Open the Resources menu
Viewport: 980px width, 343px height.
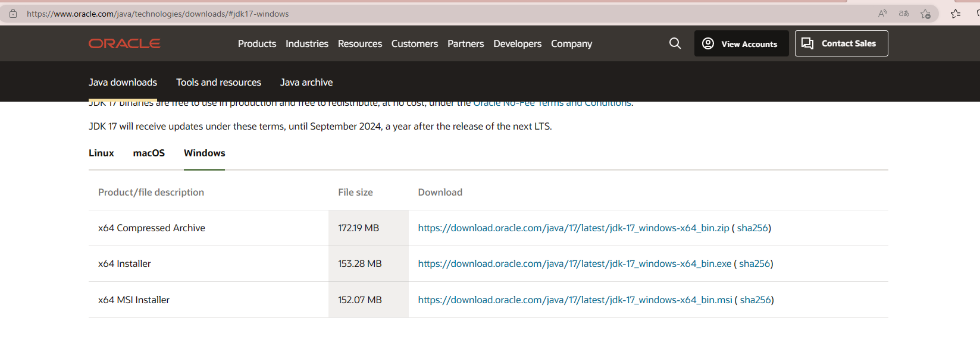tap(360, 43)
